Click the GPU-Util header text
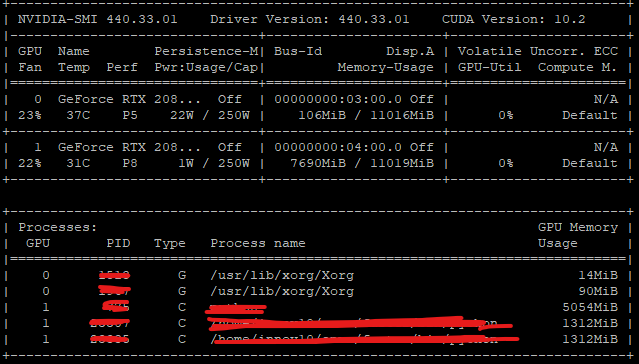The width and height of the screenshot is (639, 364). click(x=489, y=68)
